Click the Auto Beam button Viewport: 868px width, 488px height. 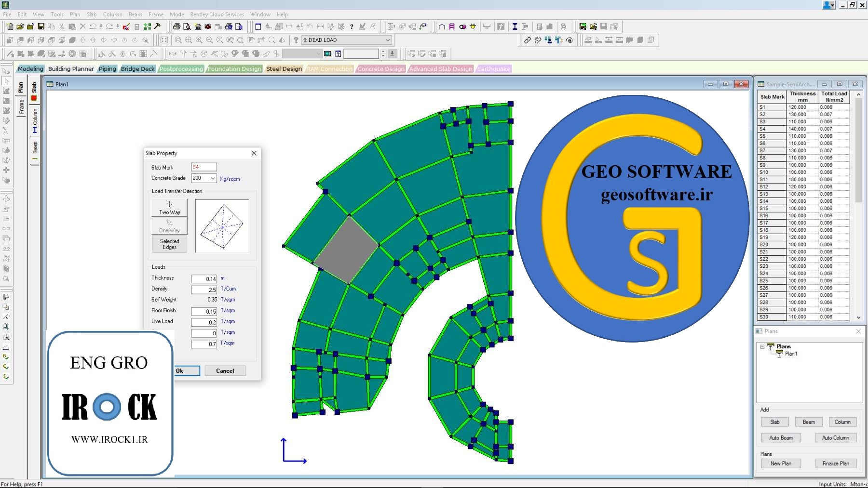click(x=781, y=437)
